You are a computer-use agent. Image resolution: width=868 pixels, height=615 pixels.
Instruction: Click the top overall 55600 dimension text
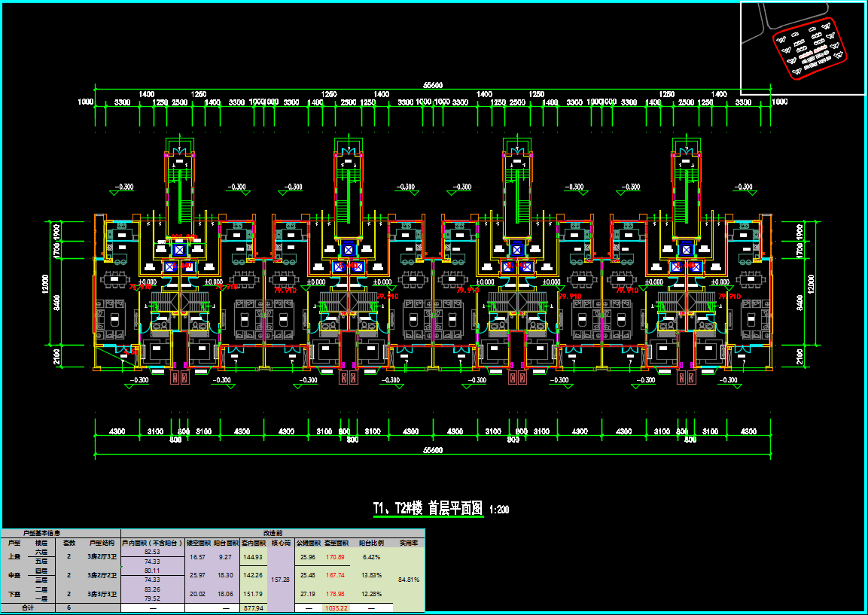tap(433, 86)
